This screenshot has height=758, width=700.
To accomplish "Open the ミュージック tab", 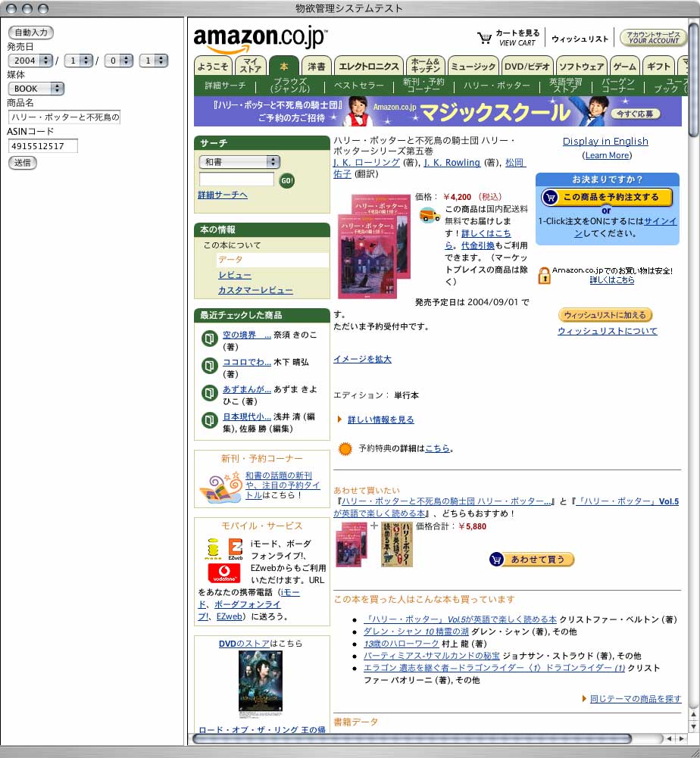I will point(473,67).
